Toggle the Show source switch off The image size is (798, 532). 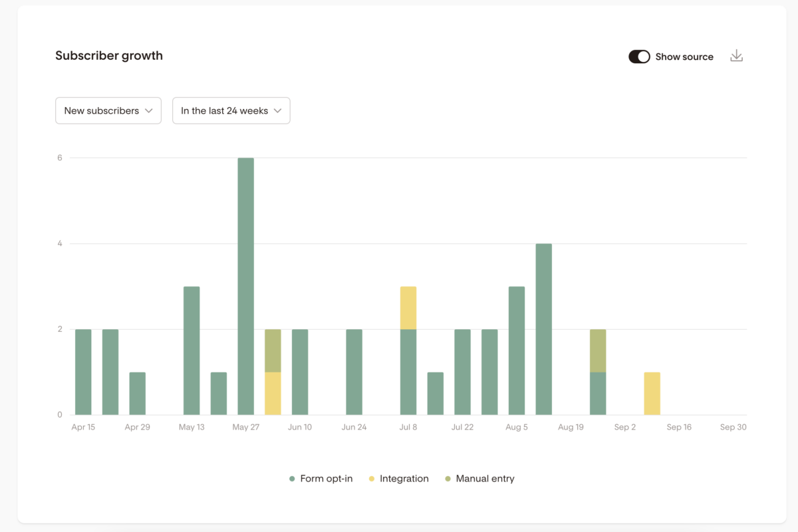639,57
